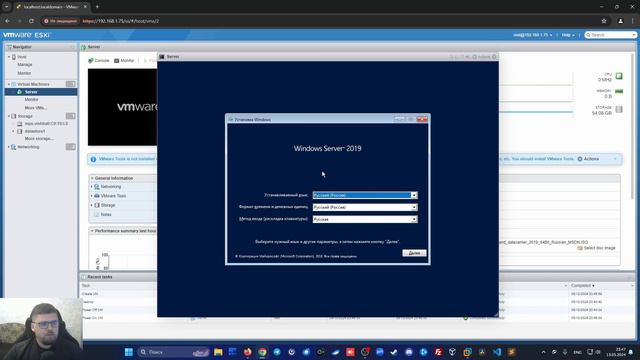Click the Networking count badge
Image resolution: width=640 pixels, height=360 pixels.
click(x=71, y=147)
